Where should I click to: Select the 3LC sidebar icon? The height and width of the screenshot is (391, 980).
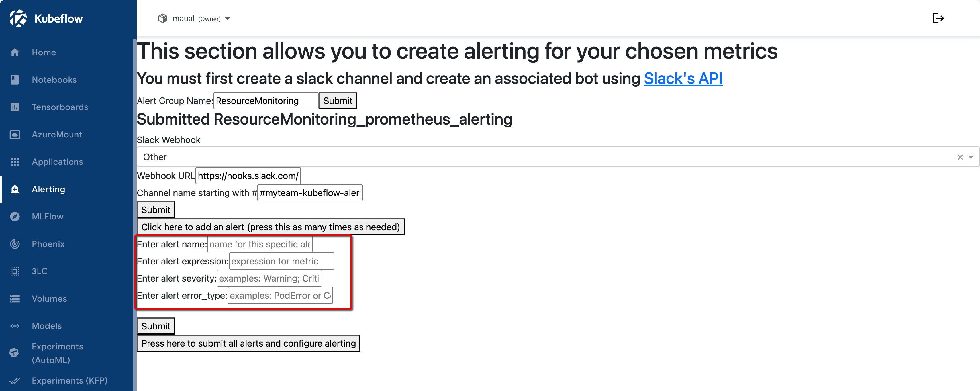click(15, 271)
